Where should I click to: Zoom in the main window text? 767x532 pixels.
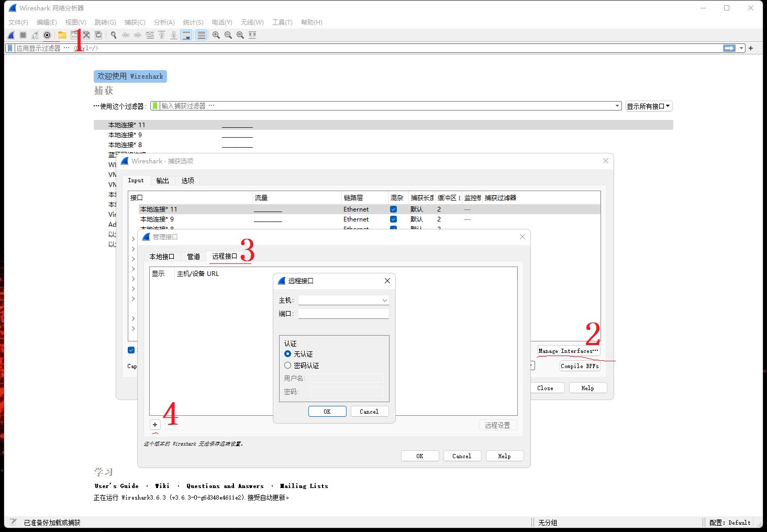click(216, 35)
